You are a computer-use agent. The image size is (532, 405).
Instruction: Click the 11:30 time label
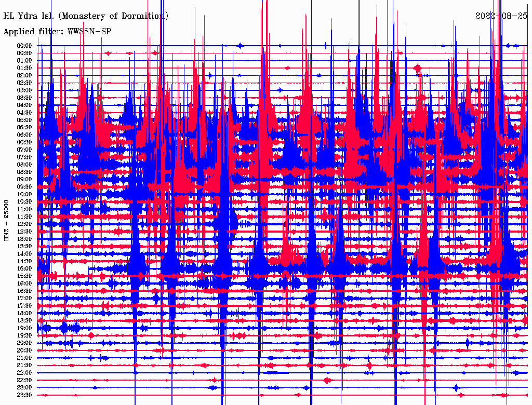24,217
